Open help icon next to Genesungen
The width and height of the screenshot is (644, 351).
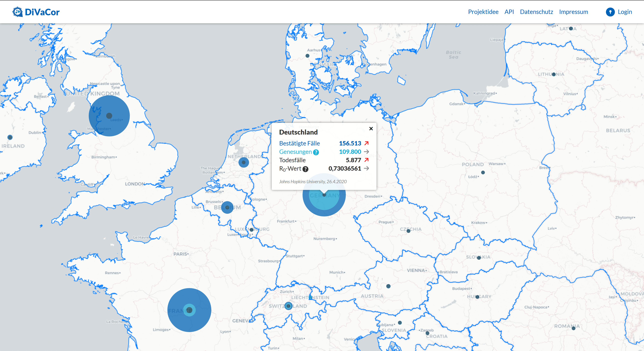coord(316,152)
